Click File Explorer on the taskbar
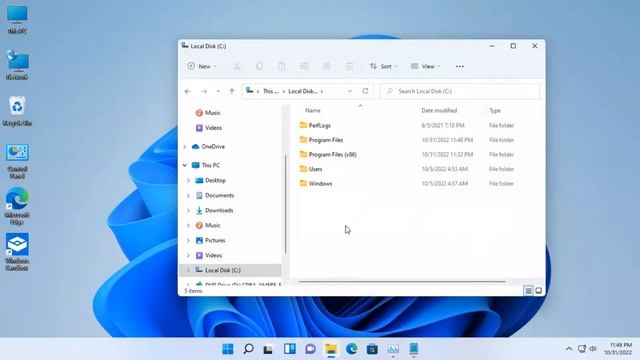The height and width of the screenshot is (360, 640). pos(331,349)
